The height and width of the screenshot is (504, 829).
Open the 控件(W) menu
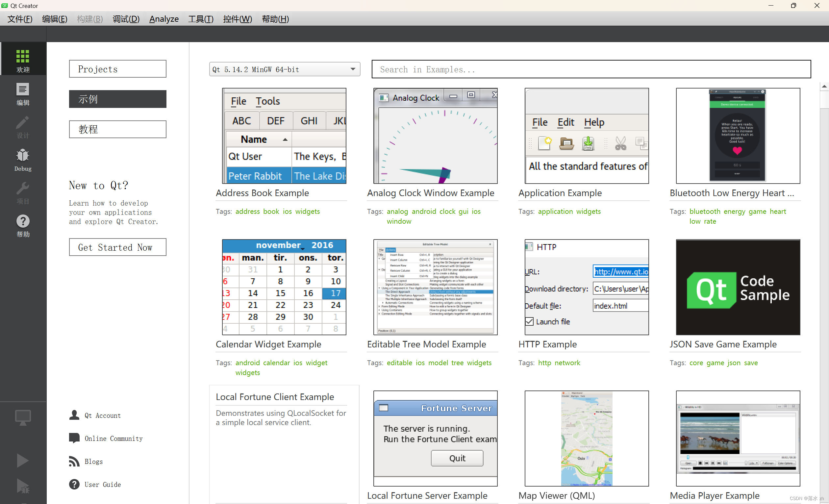pyautogui.click(x=237, y=19)
